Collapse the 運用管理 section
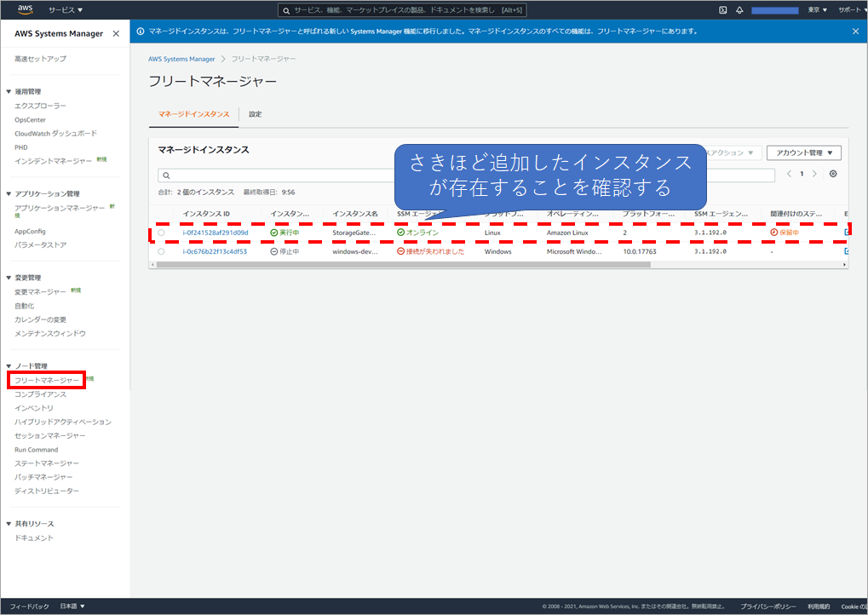 [9, 91]
